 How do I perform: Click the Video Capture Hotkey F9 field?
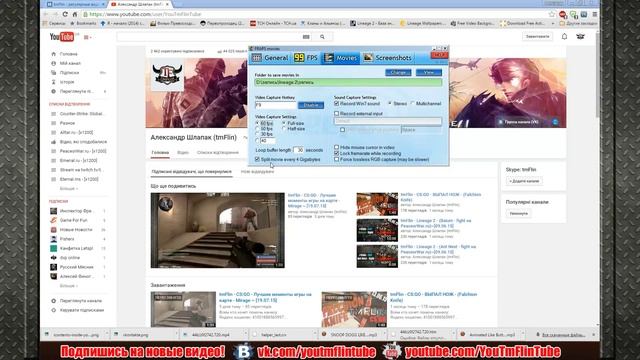pyautogui.click(x=276, y=105)
